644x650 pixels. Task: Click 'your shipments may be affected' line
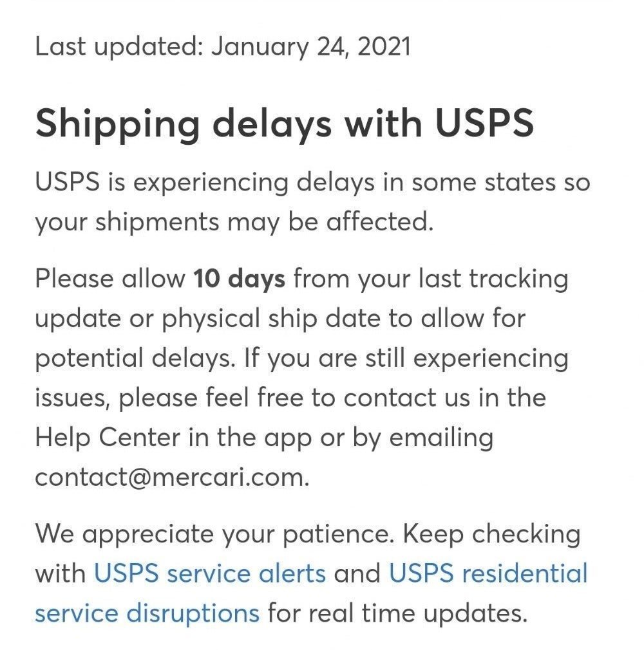234,222
